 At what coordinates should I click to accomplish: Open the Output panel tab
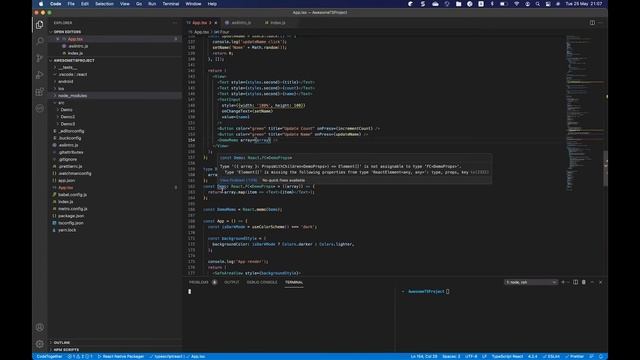231,282
